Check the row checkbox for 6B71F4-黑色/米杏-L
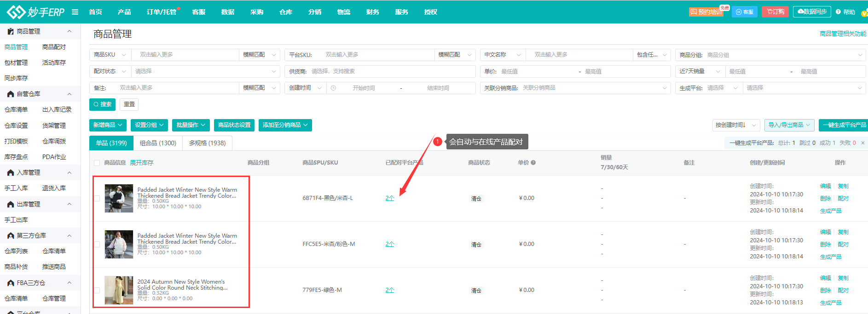868x314 pixels. coord(97,198)
